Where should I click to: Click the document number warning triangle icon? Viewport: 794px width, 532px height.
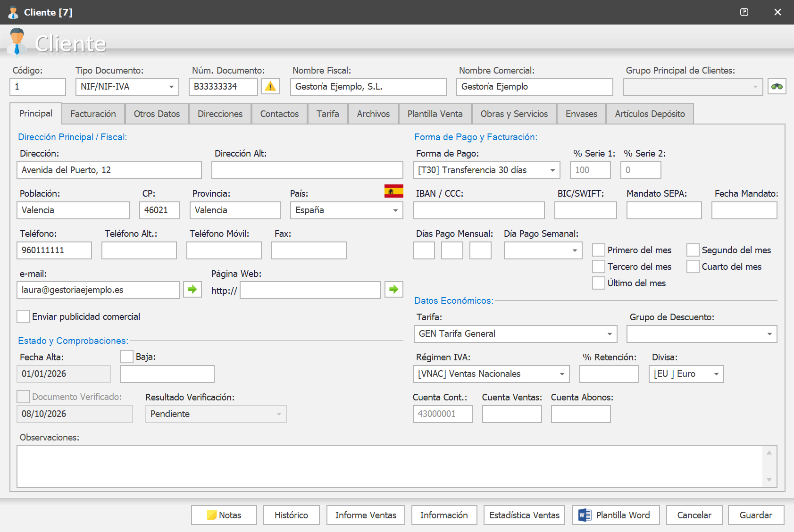270,86
